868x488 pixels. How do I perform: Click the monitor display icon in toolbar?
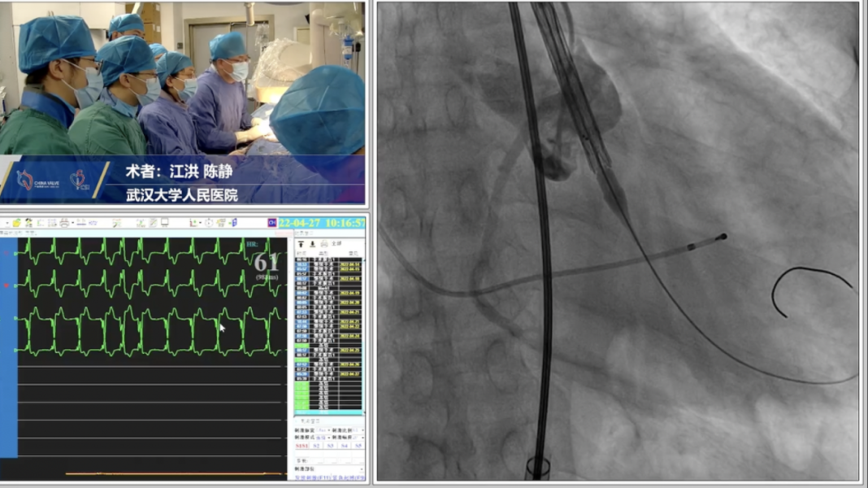pyautogui.click(x=165, y=223)
